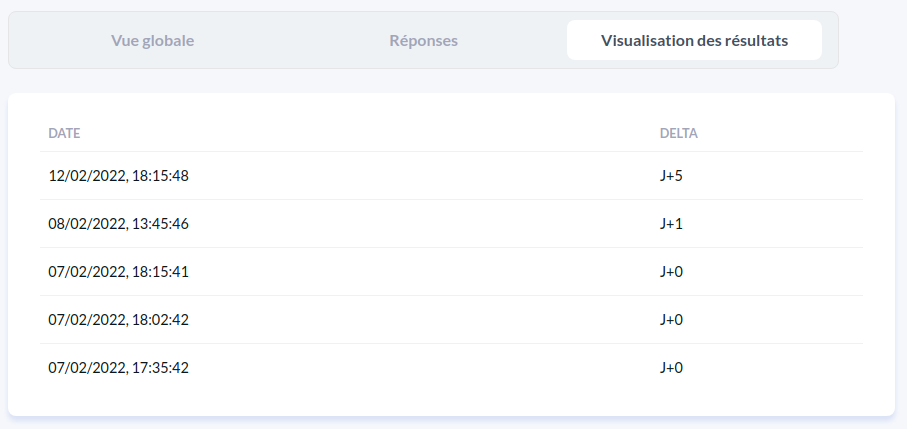907x429 pixels.
Task: Click the J+1 delta value
Action: pos(671,224)
